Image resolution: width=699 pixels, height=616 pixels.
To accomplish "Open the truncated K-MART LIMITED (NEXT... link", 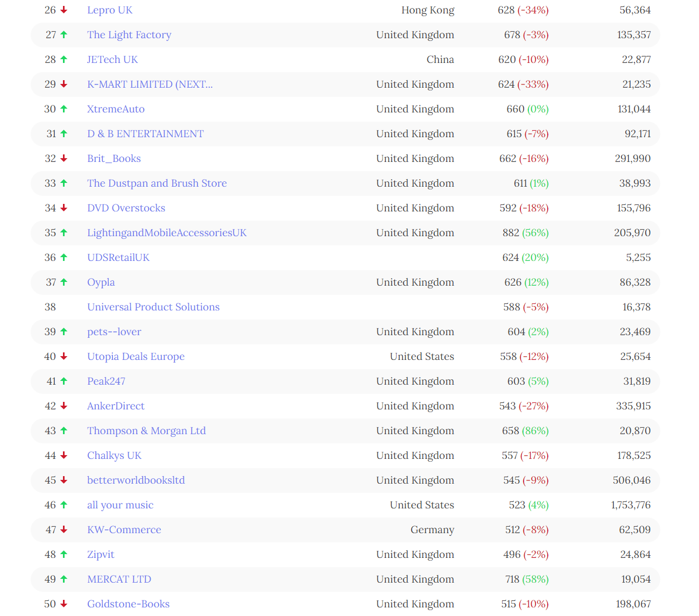I will (150, 84).
